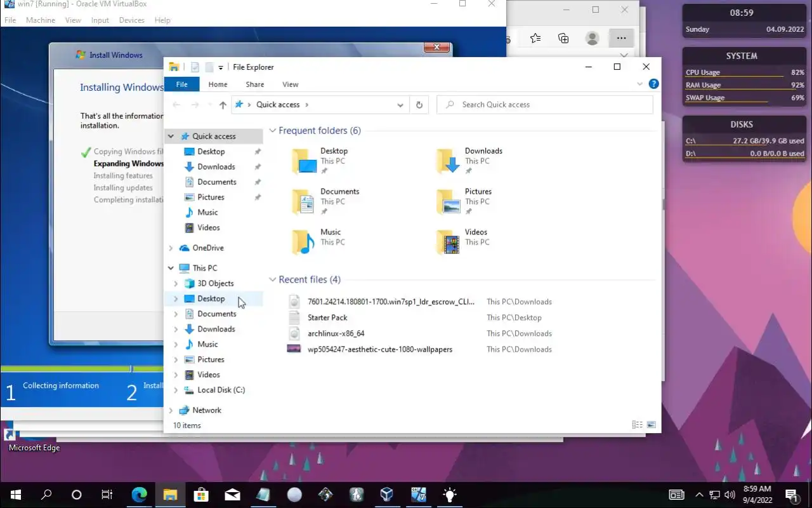Click the Quick access address bar path
The width and height of the screenshot is (812, 508).
point(278,105)
